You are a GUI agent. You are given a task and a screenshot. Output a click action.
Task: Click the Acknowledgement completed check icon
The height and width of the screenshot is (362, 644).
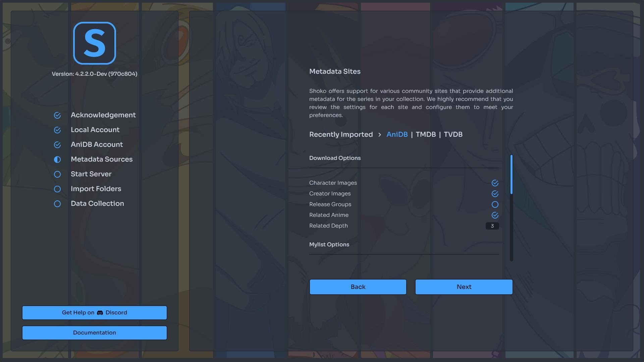pos(57,115)
